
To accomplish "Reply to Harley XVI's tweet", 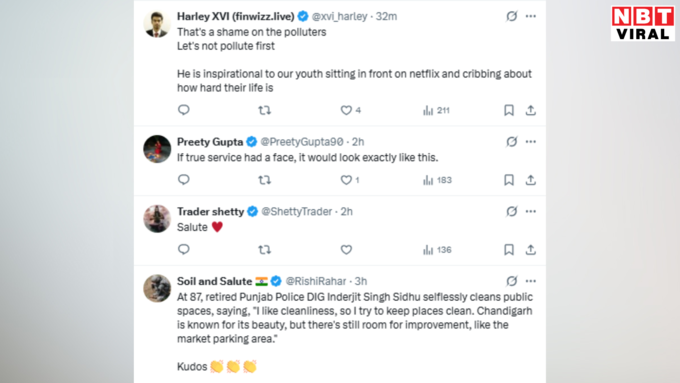I will point(184,110).
